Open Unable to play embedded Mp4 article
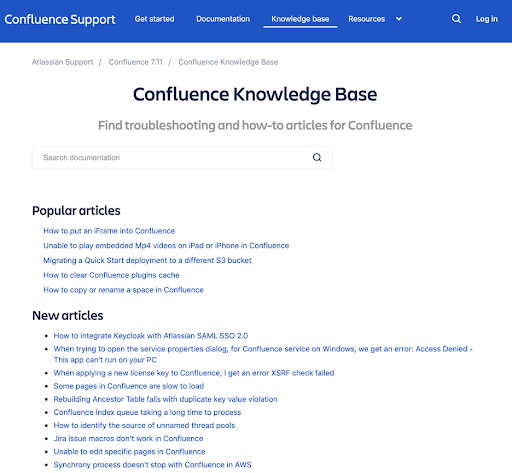 click(x=166, y=246)
